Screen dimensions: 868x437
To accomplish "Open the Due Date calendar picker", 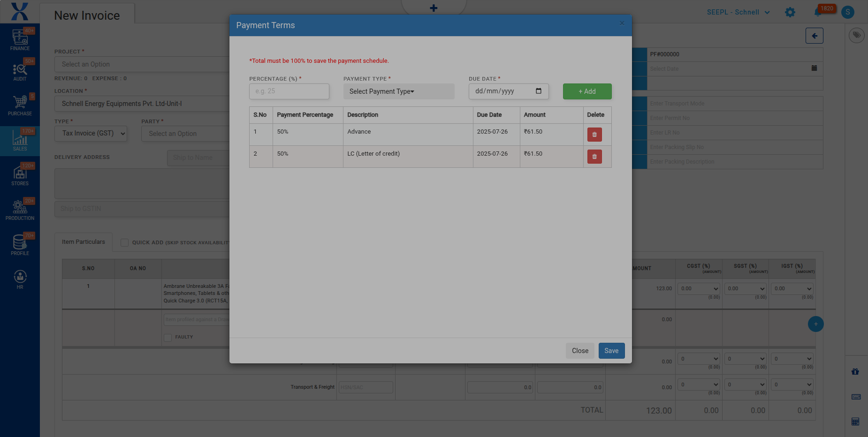I will click(x=539, y=91).
